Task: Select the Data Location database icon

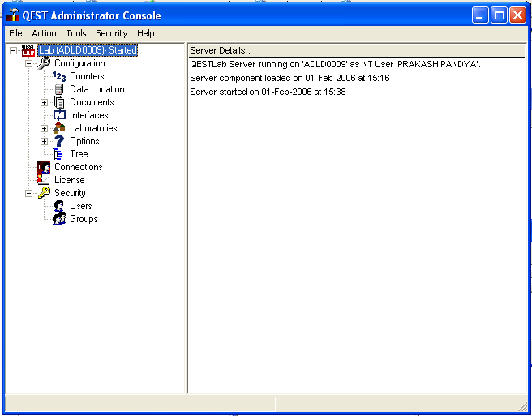Action: (59, 89)
